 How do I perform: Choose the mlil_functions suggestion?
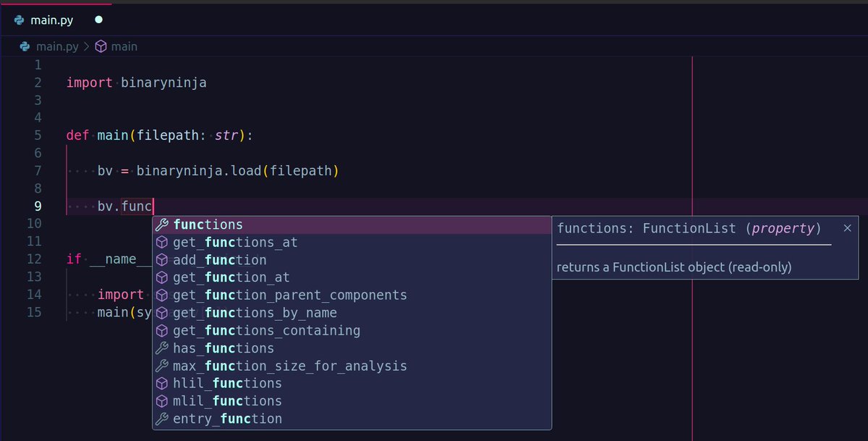(352, 401)
